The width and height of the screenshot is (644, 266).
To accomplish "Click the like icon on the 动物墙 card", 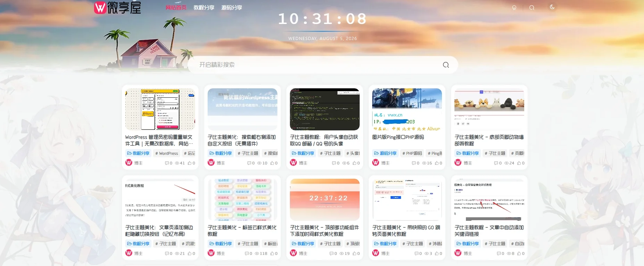I will [519, 163].
